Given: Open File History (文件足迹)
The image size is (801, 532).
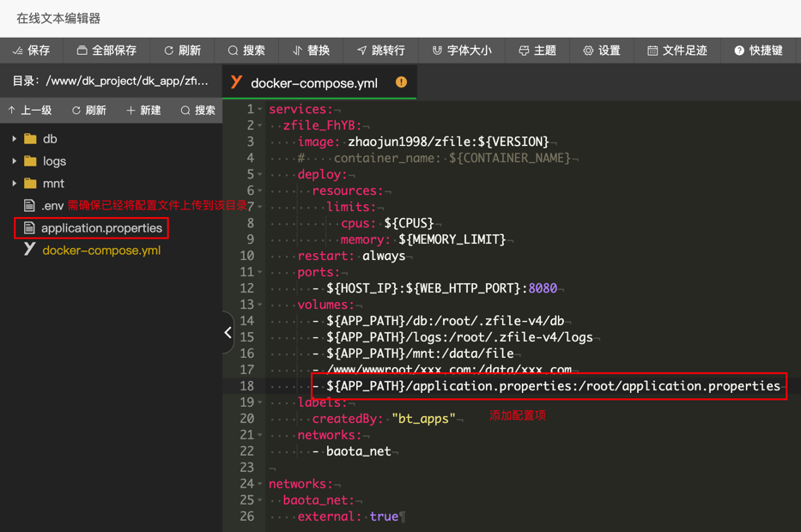Looking at the screenshot, I should coord(677,51).
